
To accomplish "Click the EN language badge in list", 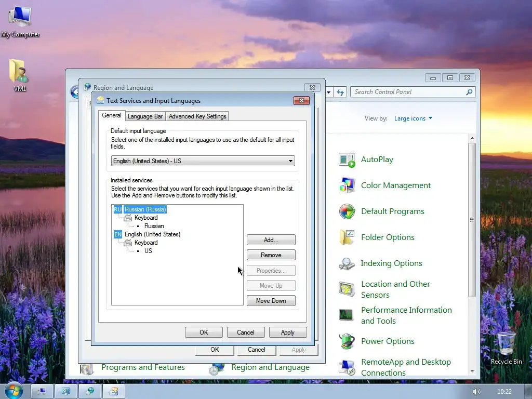I will [118, 234].
